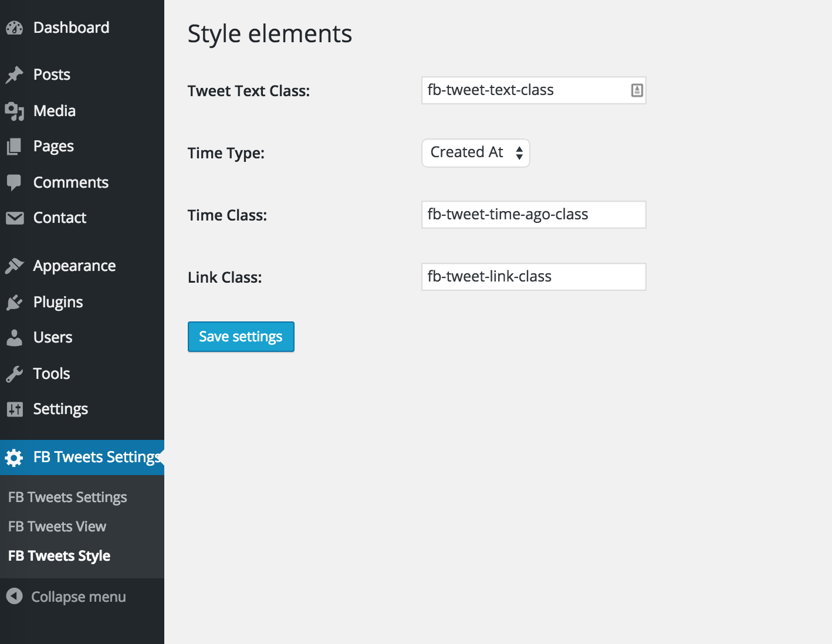Click the Tools wrench icon
The height and width of the screenshot is (644, 832).
[14, 374]
